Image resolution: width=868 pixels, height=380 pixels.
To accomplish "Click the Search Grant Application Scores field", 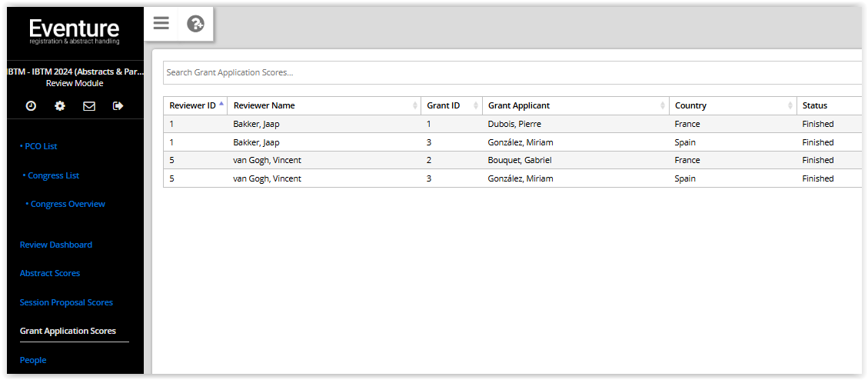I will [x=512, y=72].
